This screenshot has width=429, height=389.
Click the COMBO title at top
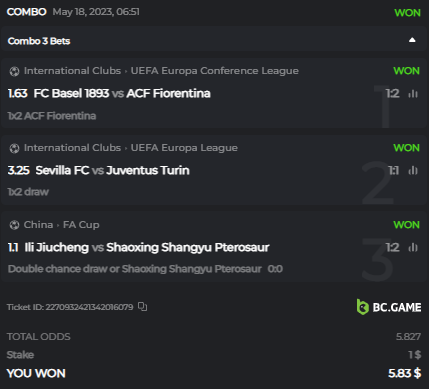(27, 12)
